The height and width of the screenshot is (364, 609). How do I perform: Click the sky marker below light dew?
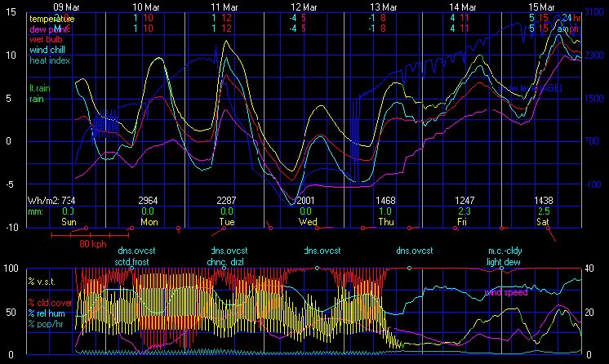coord(501,269)
